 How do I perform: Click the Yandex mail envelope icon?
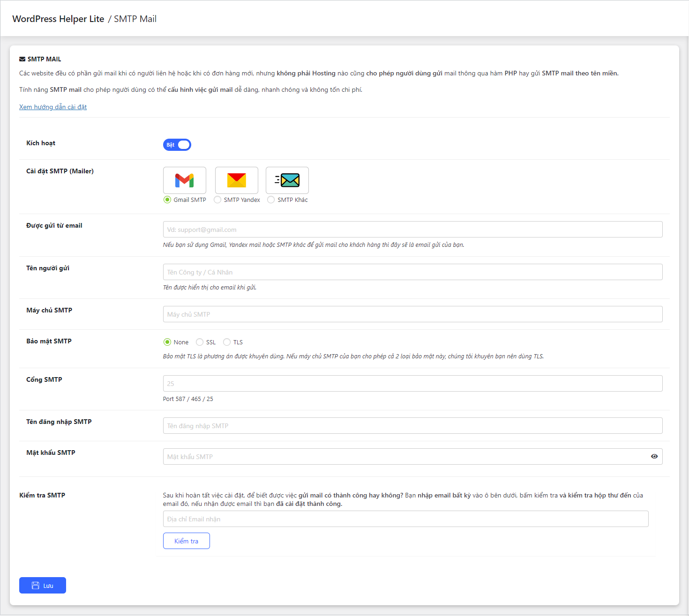point(237,180)
